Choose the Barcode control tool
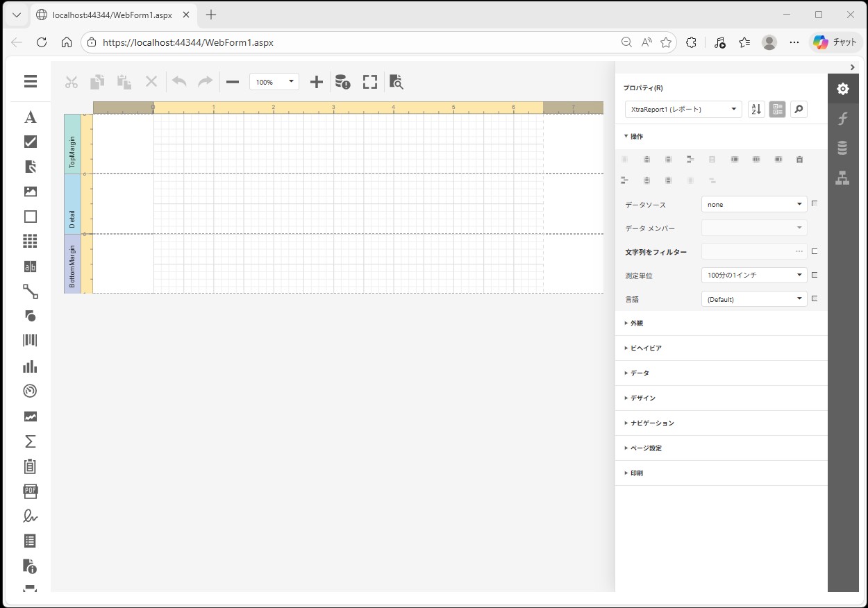The height and width of the screenshot is (608, 868). pos(30,340)
